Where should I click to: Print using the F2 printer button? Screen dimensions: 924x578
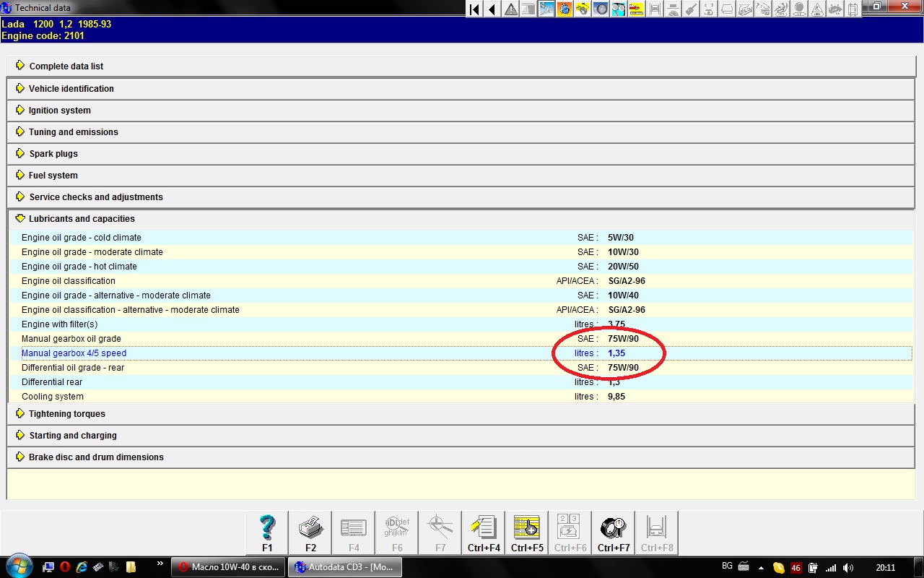310,533
